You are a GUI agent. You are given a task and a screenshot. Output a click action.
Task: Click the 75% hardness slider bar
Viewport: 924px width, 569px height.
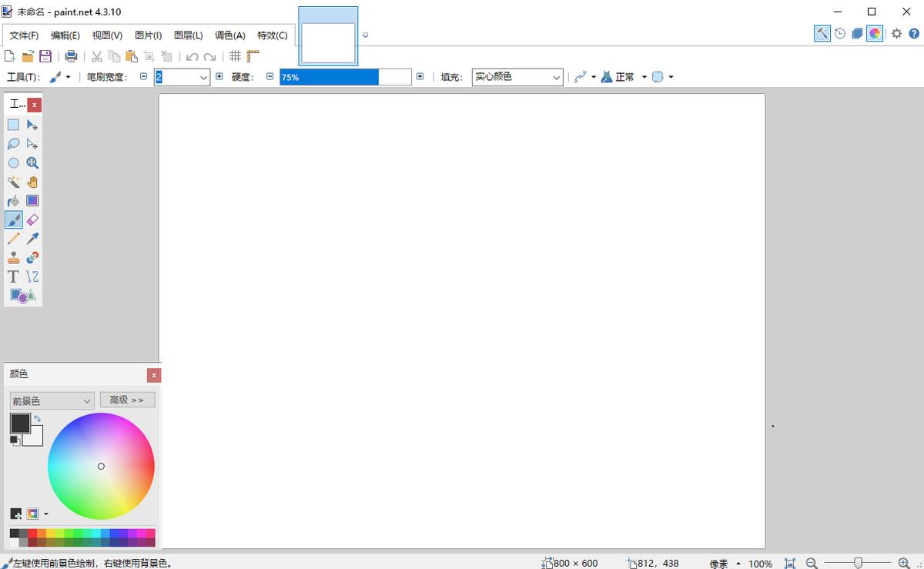pyautogui.click(x=345, y=77)
